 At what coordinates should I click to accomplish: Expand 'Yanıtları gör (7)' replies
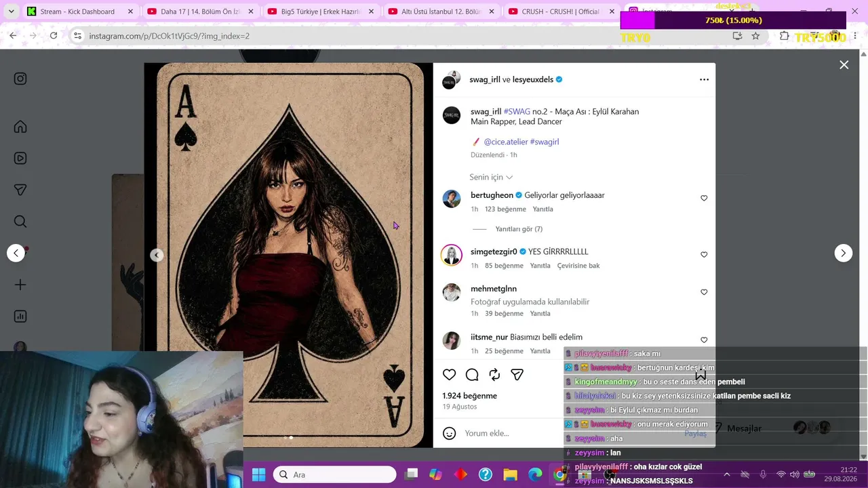point(519,229)
